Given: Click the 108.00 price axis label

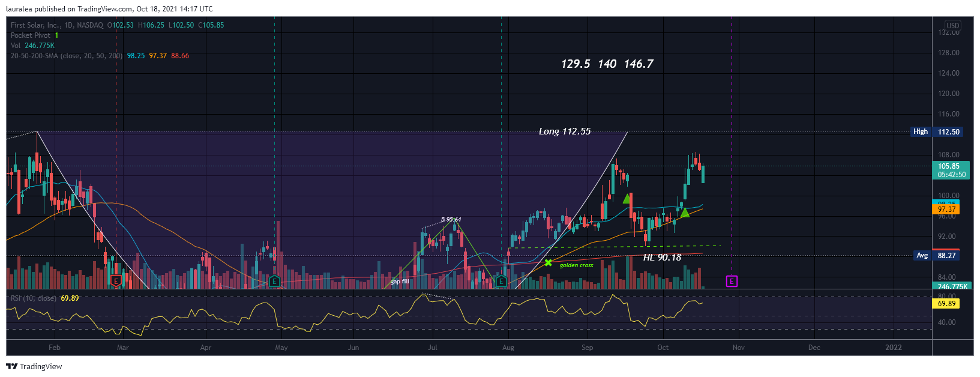Looking at the screenshot, I should 949,155.
